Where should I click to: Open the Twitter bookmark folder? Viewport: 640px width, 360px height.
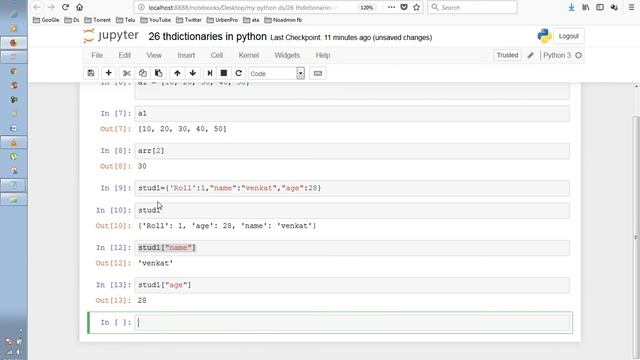(x=189, y=20)
